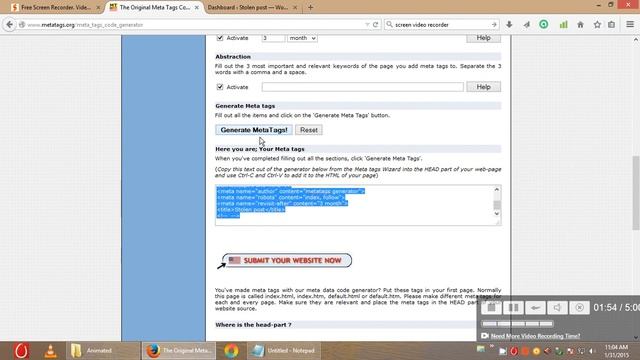Screen dimensions: 640x360
Task: Open the address bar history dropdown arrow
Action: (367, 24)
